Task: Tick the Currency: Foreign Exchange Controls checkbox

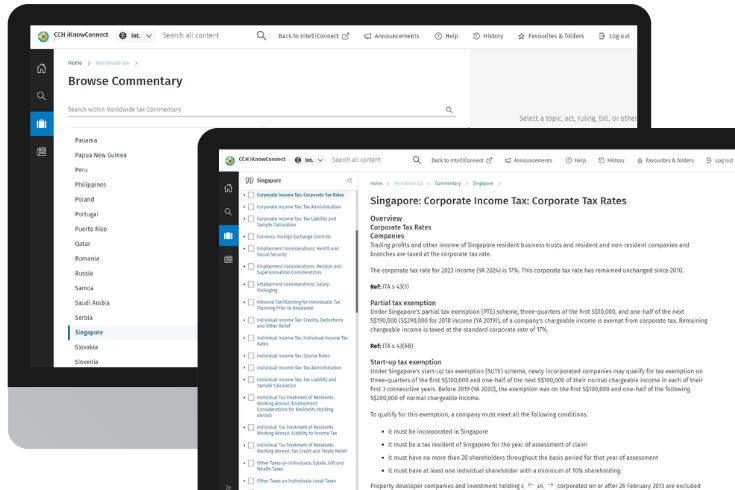Action: pos(250,236)
